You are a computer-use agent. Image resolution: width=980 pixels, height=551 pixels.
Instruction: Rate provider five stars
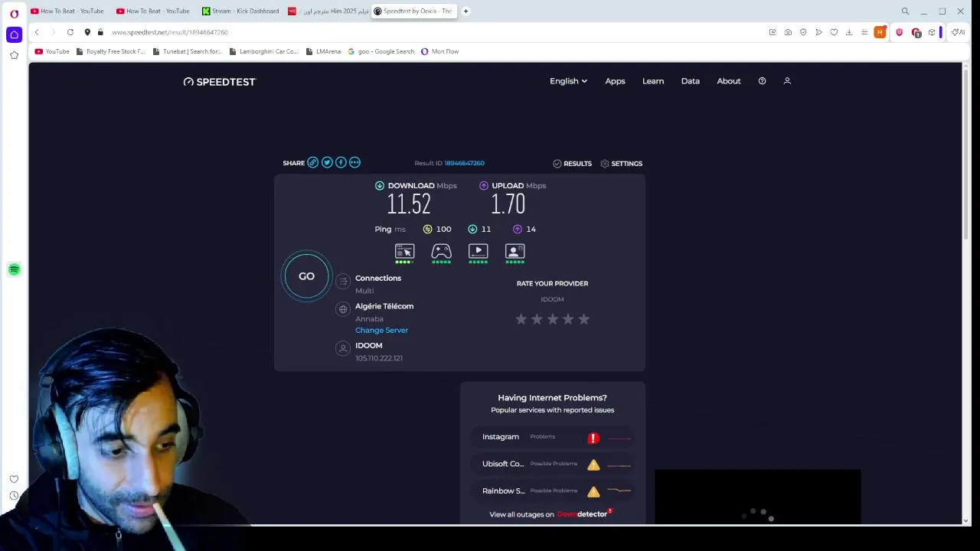(x=584, y=319)
